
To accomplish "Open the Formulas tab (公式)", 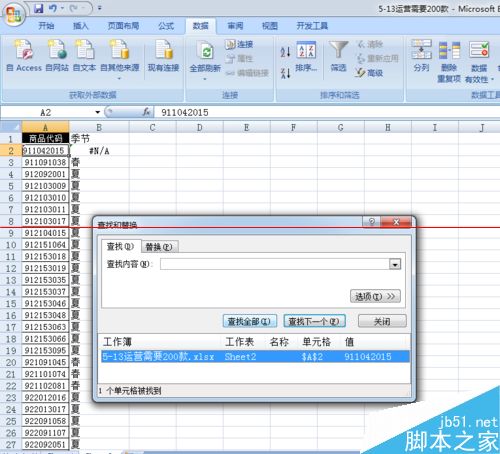I will (x=166, y=26).
